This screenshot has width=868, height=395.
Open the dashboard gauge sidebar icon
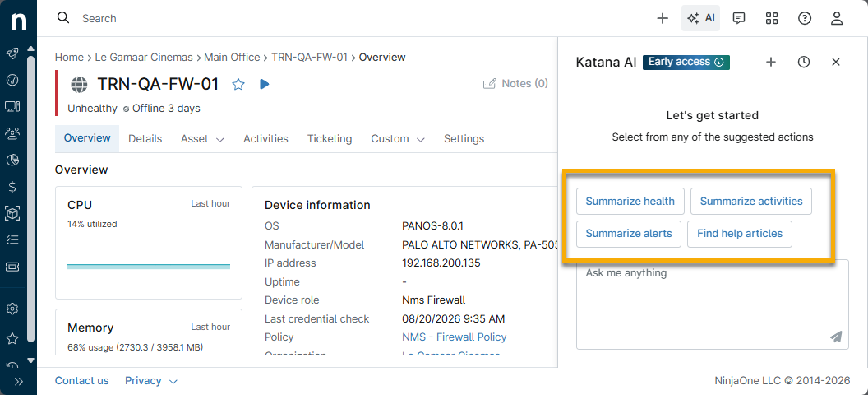12,80
